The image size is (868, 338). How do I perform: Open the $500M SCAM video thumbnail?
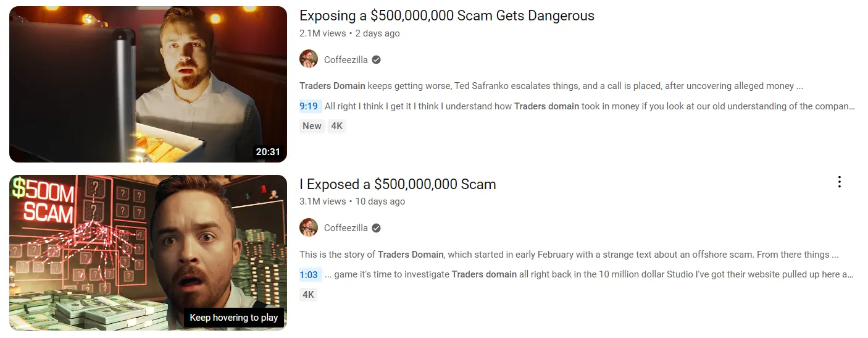(x=148, y=253)
